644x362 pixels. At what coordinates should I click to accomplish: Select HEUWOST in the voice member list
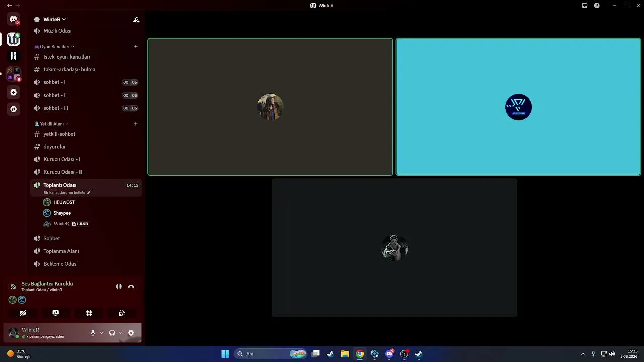point(91,202)
